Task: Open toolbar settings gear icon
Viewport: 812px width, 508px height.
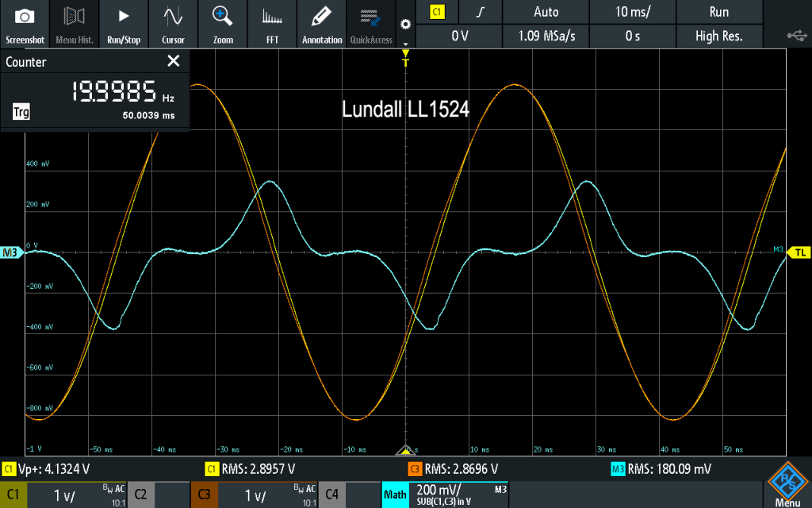Action: 406,24
